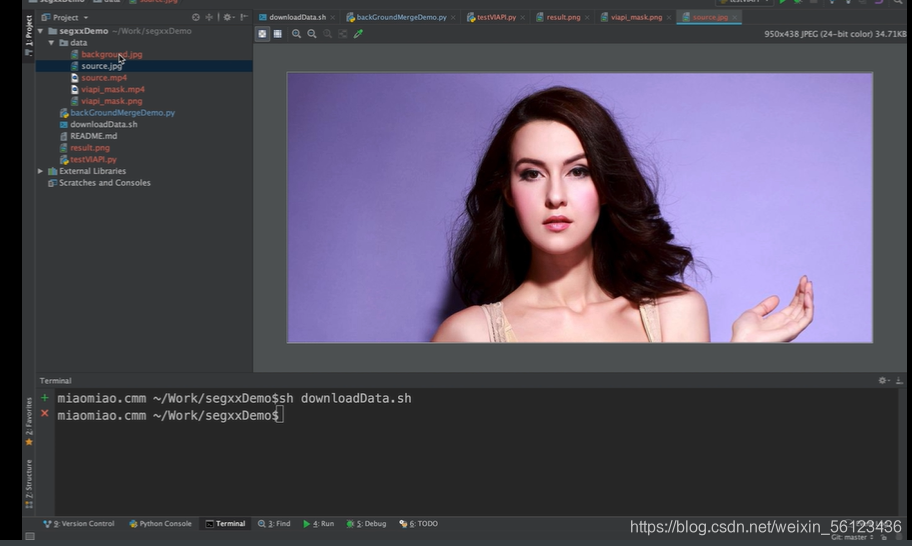Viewport: 912px width, 546px height.
Task: Collapse the data folder
Action: pyautogui.click(x=51, y=42)
